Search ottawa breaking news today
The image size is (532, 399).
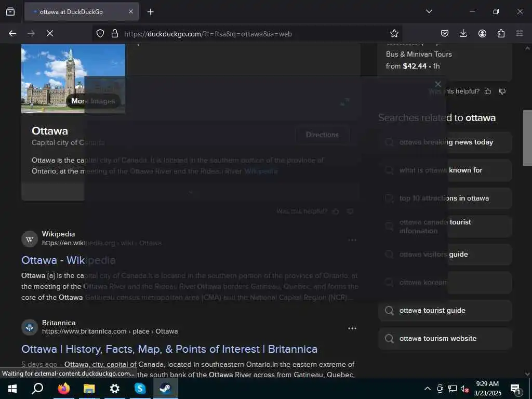445,142
